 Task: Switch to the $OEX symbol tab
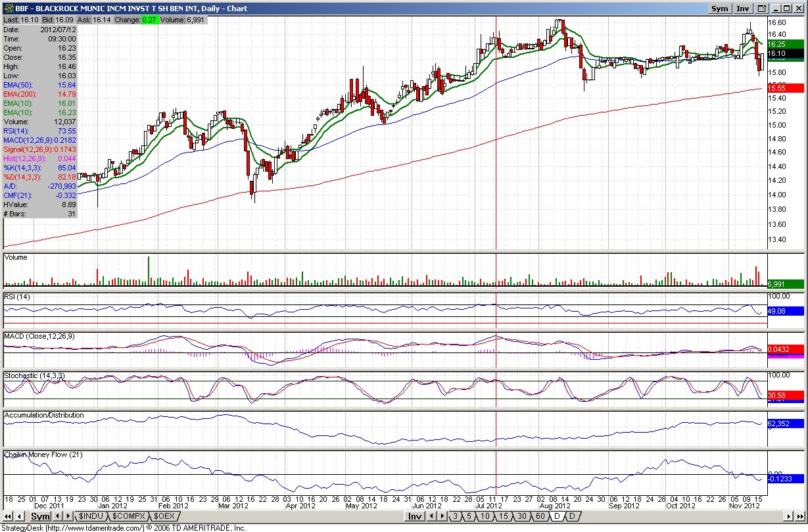click(x=164, y=516)
